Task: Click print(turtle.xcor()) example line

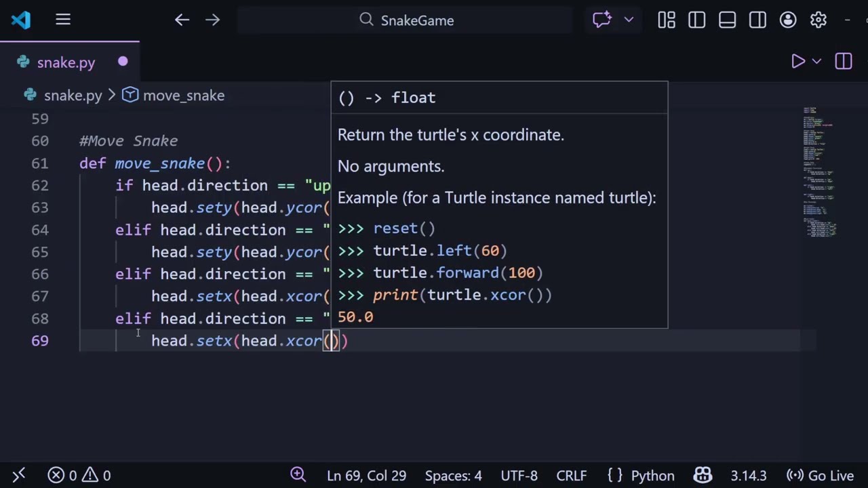Action: pos(462,295)
